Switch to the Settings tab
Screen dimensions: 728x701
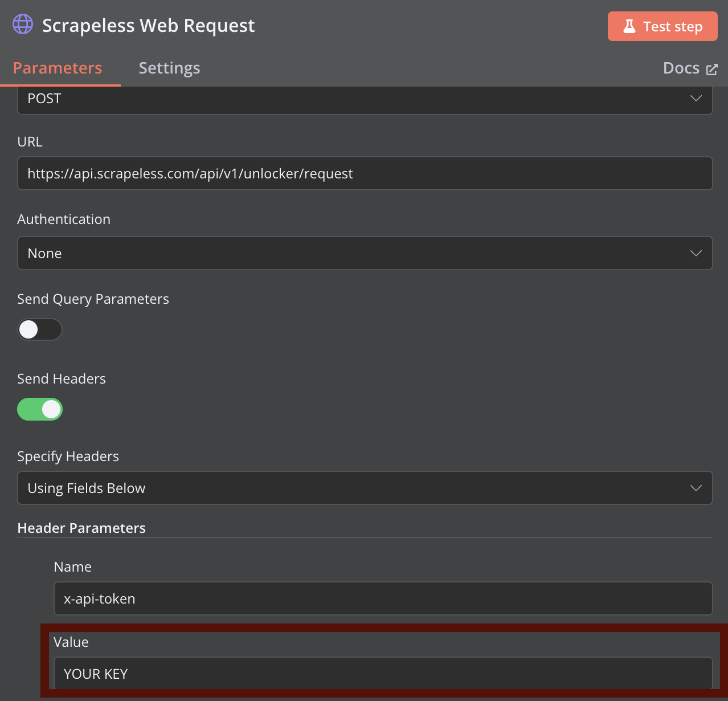169,68
